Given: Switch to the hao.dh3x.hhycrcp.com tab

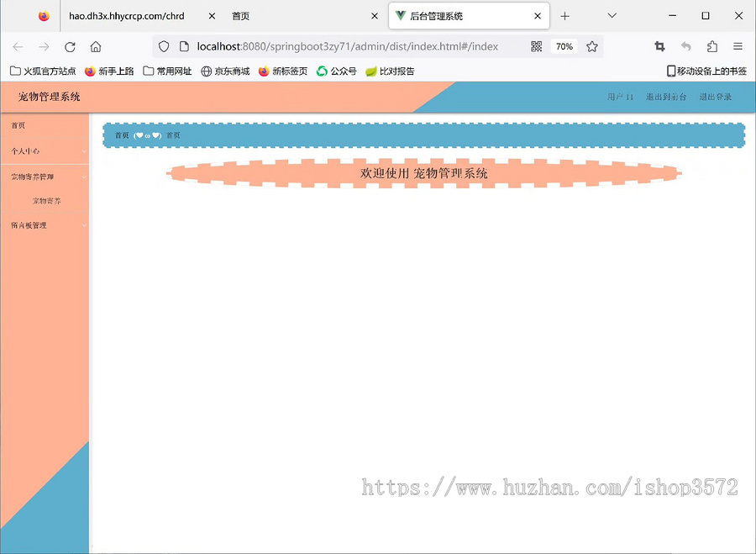Looking at the screenshot, I should [127, 16].
